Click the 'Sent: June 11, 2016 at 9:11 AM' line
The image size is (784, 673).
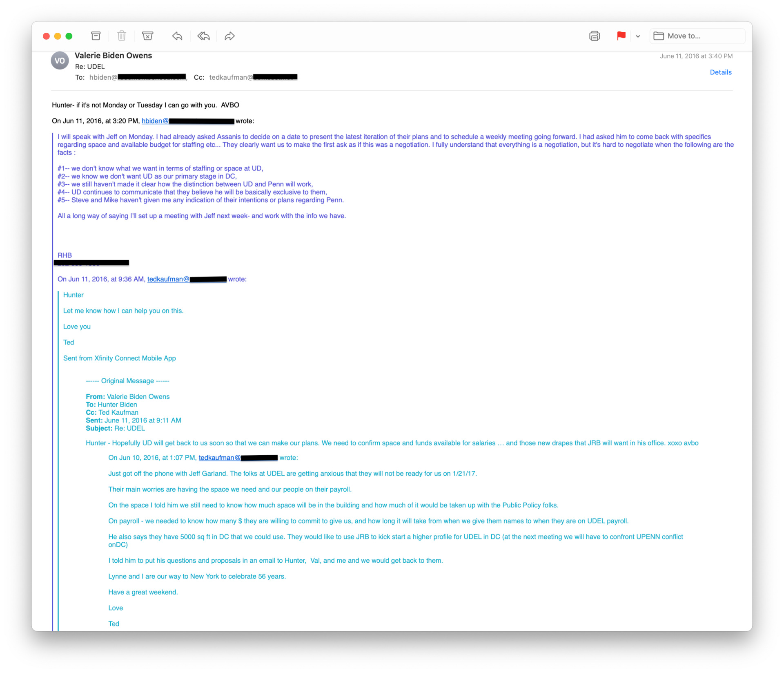pos(133,420)
